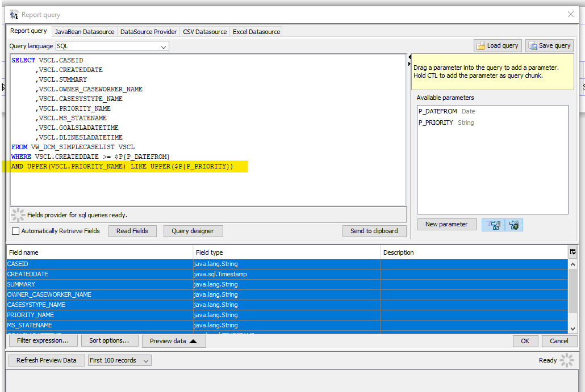Open the Query designer

tap(193, 231)
